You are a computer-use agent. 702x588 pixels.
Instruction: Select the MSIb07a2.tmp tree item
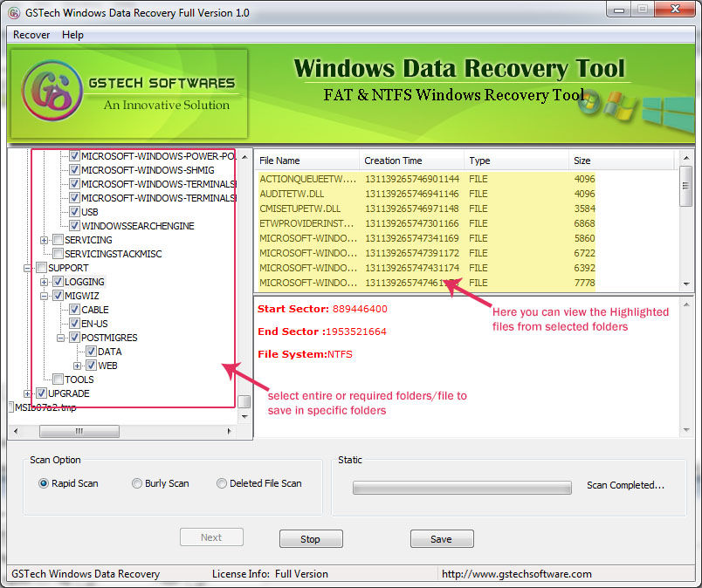[45, 407]
